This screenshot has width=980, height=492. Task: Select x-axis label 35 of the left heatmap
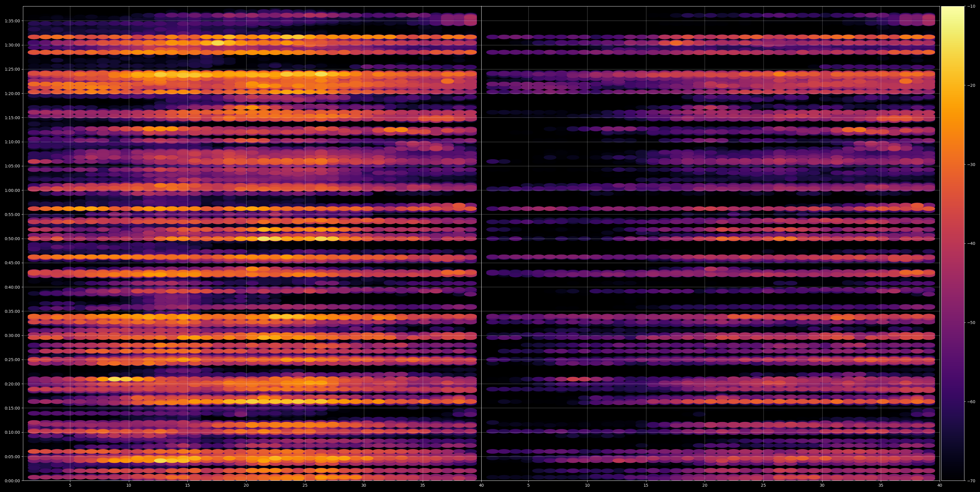[423, 486]
